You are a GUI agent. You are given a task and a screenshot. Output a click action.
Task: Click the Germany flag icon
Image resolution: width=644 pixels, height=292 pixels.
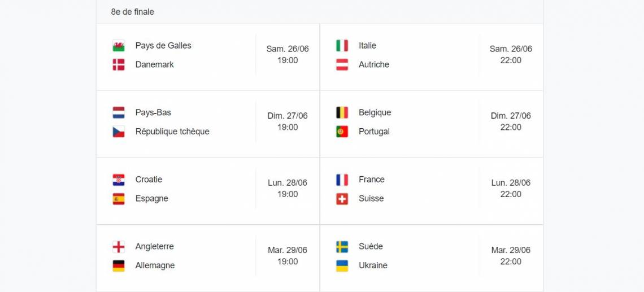[x=119, y=265]
